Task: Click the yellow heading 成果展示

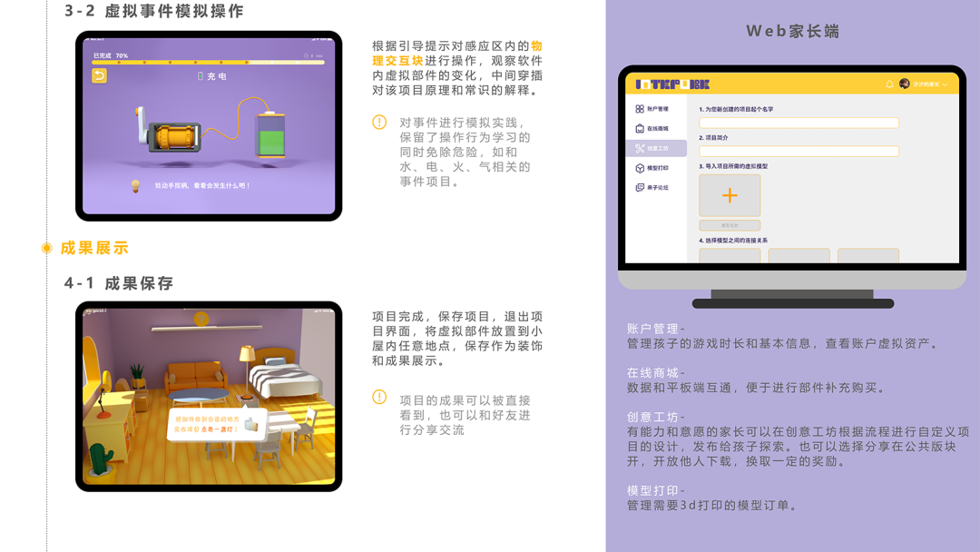Action: click(94, 248)
